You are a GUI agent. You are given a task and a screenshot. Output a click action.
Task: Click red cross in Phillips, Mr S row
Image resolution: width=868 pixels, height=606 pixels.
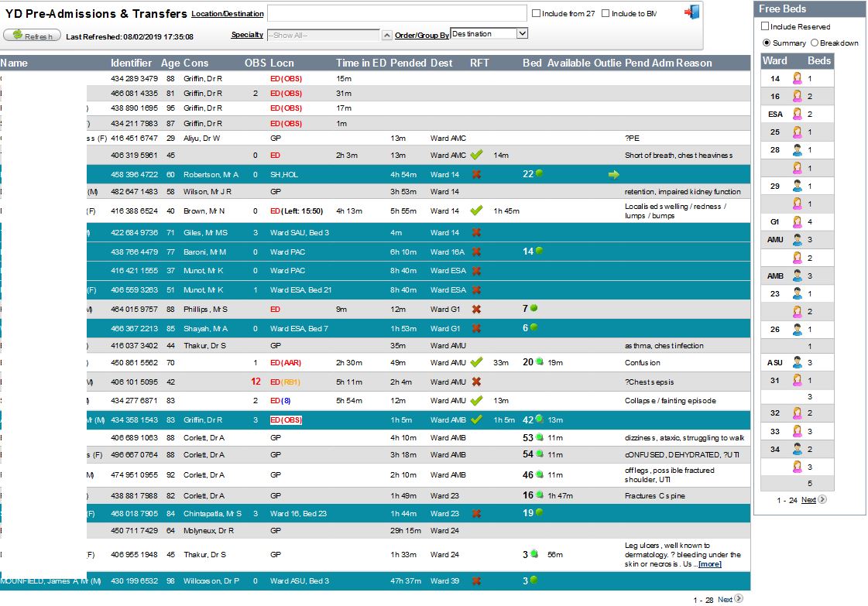pyautogui.click(x=476, y=310)
